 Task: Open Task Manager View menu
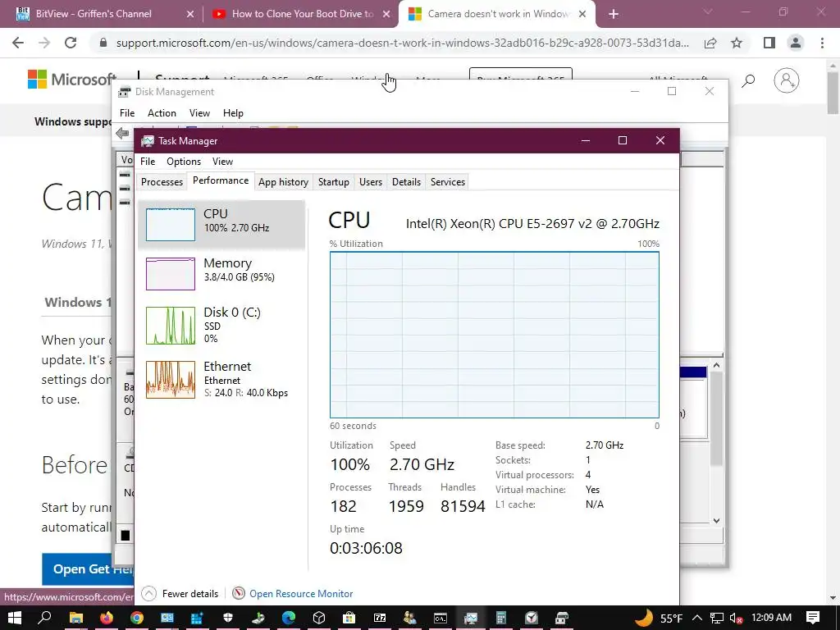(x=222, y=162)
